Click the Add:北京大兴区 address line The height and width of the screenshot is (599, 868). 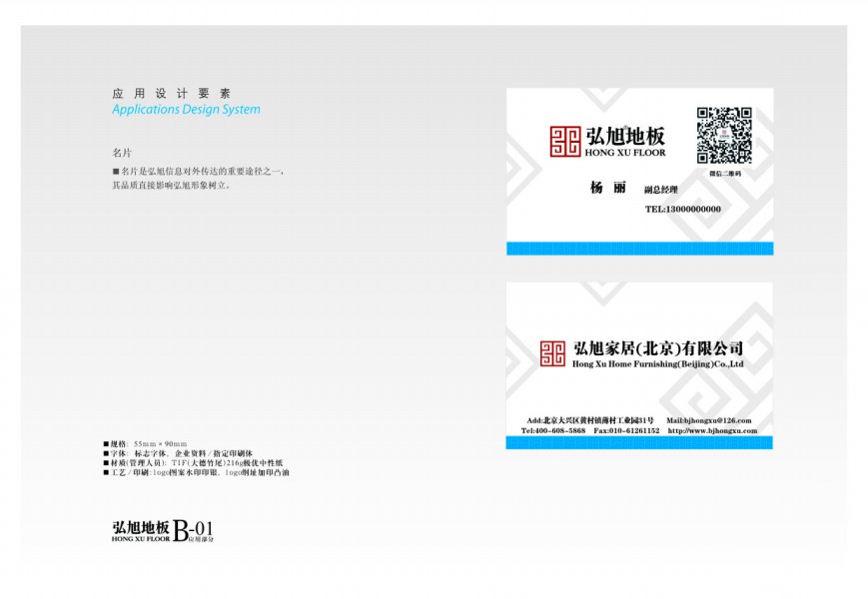(590, 420)
